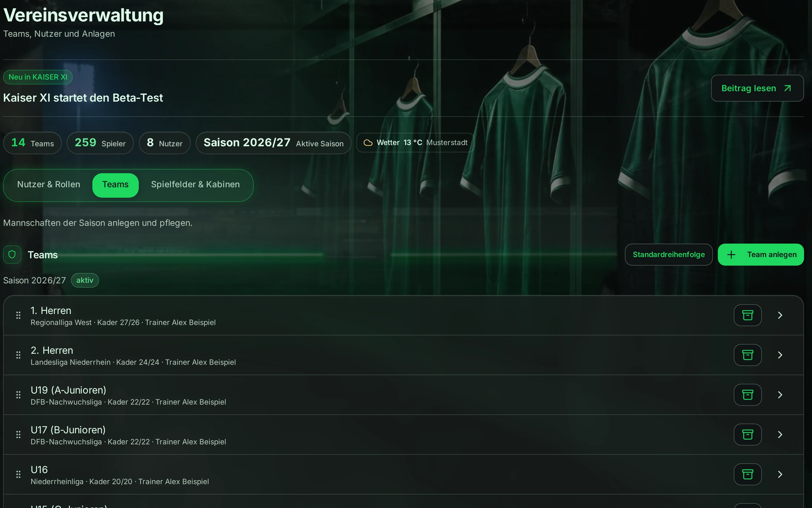The image size is (812, 508).
Task: Expand U19 (A-Junioren) details chevron
Action: 780,395
